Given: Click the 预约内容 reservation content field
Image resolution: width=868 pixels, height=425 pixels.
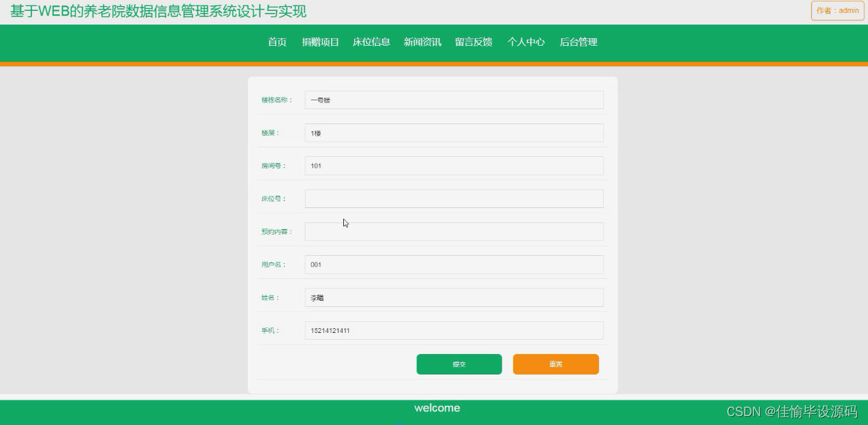Looking at the screenshot, I should (454, 231).
